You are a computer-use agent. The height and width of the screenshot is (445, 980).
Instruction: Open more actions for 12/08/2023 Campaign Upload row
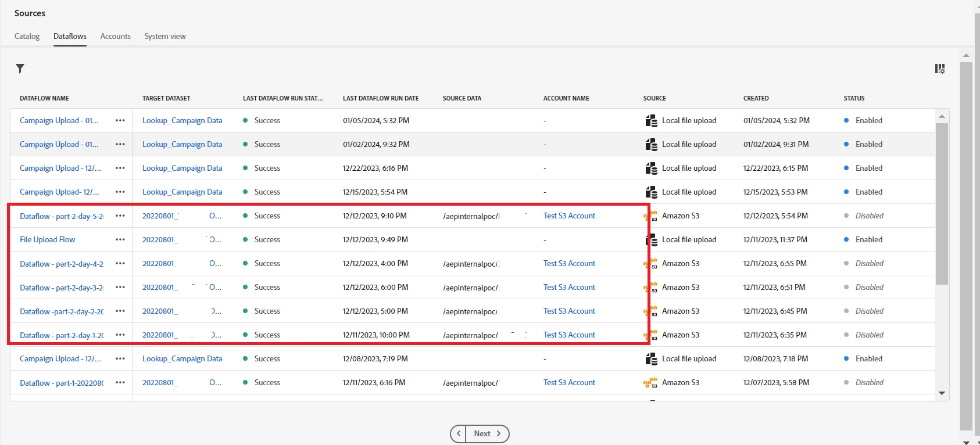[120, 358]
